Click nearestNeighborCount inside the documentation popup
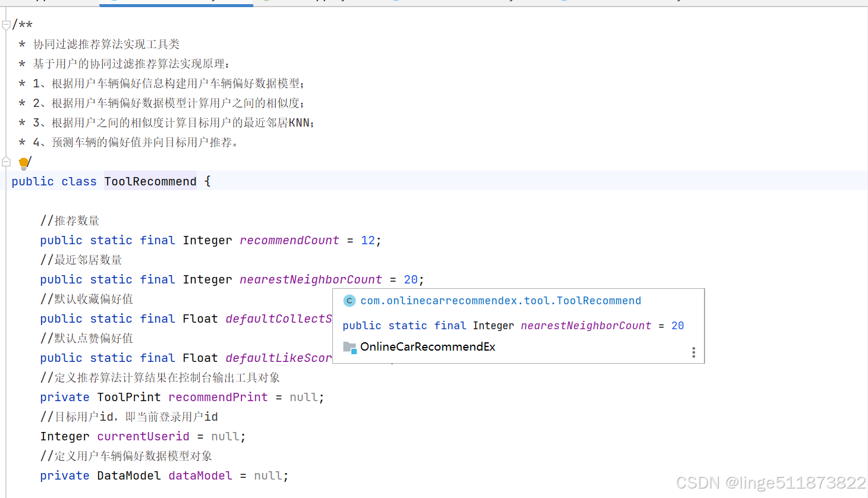Image resolution: width=868 pixels, height=498 pixels. pos(586,326)
